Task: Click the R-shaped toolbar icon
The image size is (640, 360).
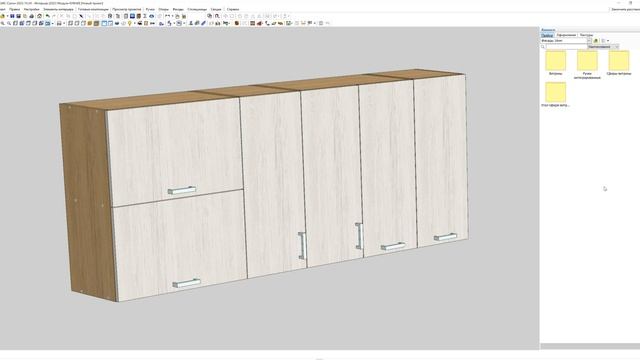Action: point(110,16)
